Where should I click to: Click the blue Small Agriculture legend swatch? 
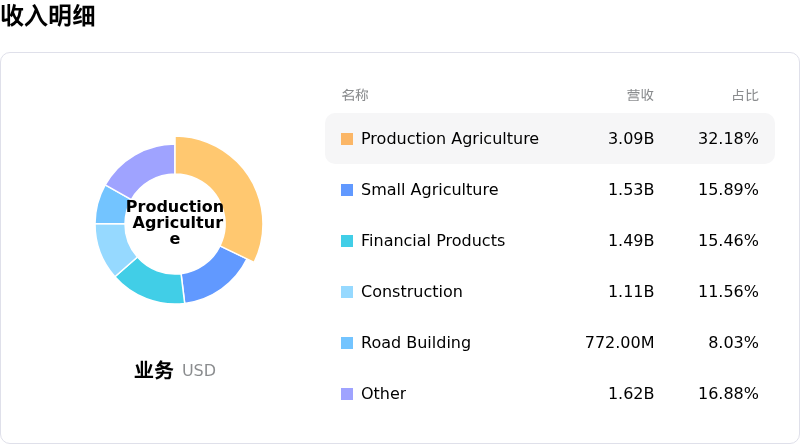(347, 190)
